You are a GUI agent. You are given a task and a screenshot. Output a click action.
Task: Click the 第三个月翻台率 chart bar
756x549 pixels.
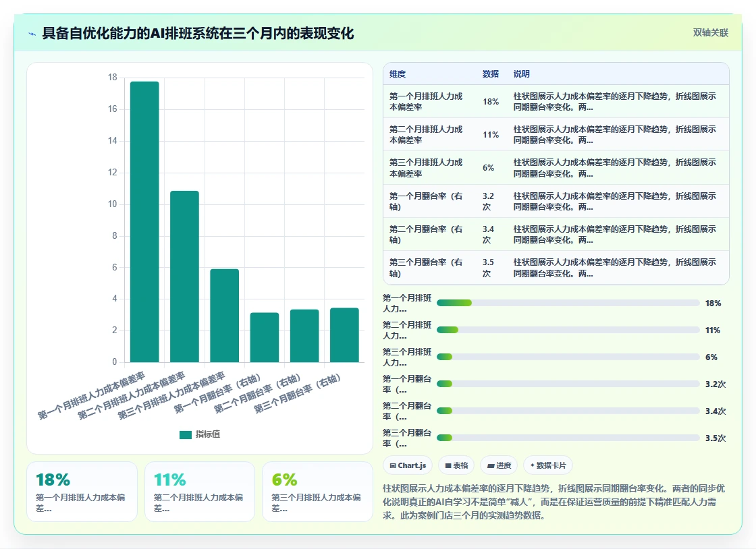(x=345, y=335)
